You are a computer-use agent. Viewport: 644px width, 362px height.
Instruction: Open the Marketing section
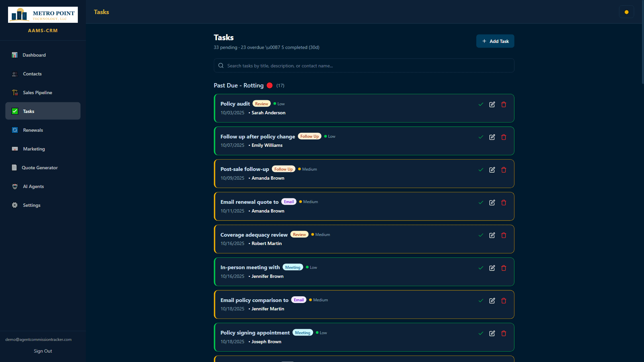(x=34, y=149)
